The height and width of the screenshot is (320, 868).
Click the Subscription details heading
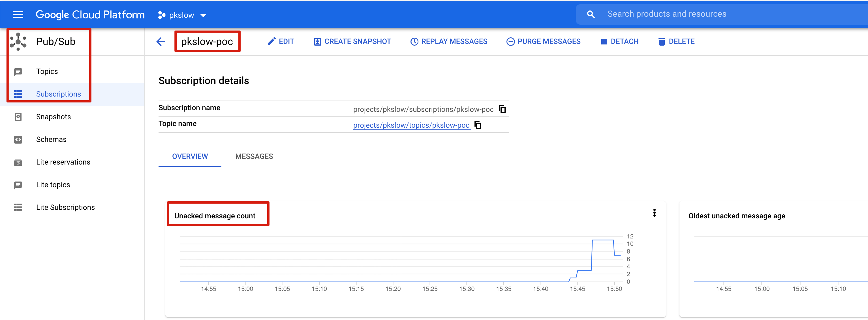point(204,81)
